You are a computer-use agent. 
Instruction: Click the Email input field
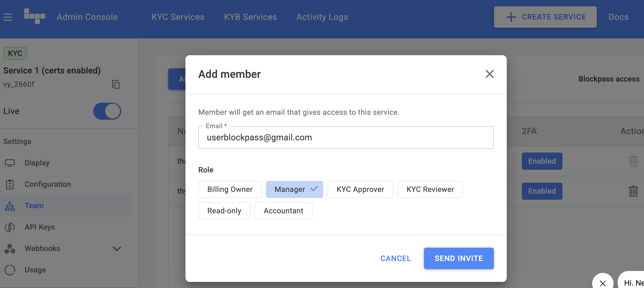point(346,138)
